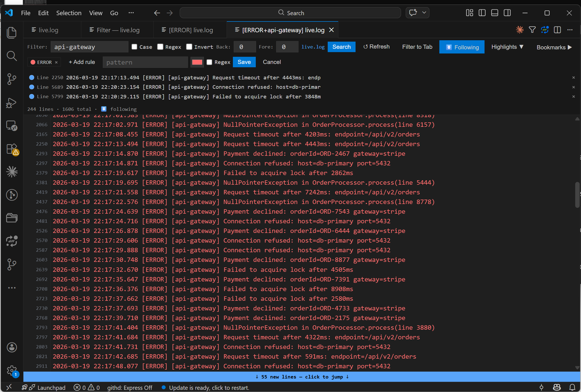Image resolution: width=581 pixels, height=392 pixels.
Task: Open editor More Actions menu
Action: [x=570, y=30]
